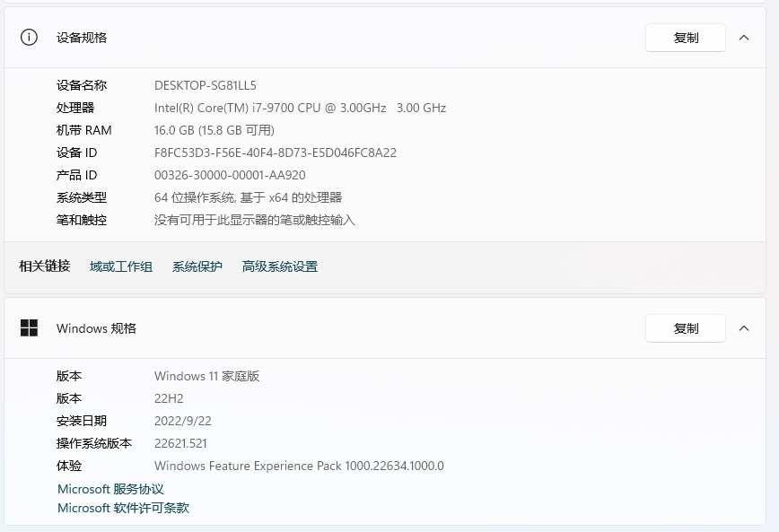Click the 笔和触控 label
Viewport: 779px width, 532px height.
tap(82, 220)
